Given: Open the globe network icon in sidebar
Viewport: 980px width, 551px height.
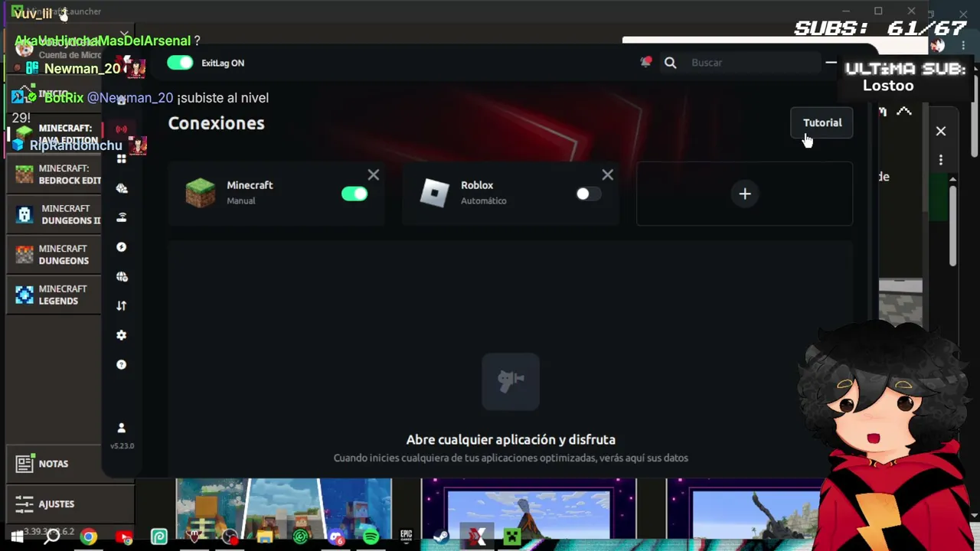Looking at the screenshot, I should pyautogui.click(x=121, y=276).
